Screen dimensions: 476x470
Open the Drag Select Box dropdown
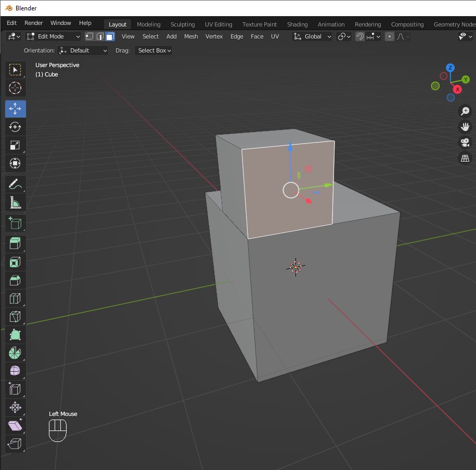pyautogui.click(x=152, y=50)
